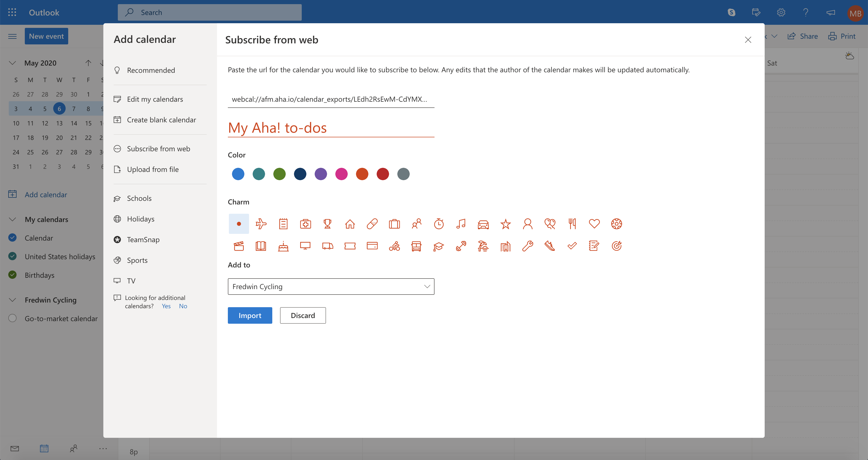Select the wrench charm icon
The height and width of the screenshot is (460, 868).
coord(527,246)
